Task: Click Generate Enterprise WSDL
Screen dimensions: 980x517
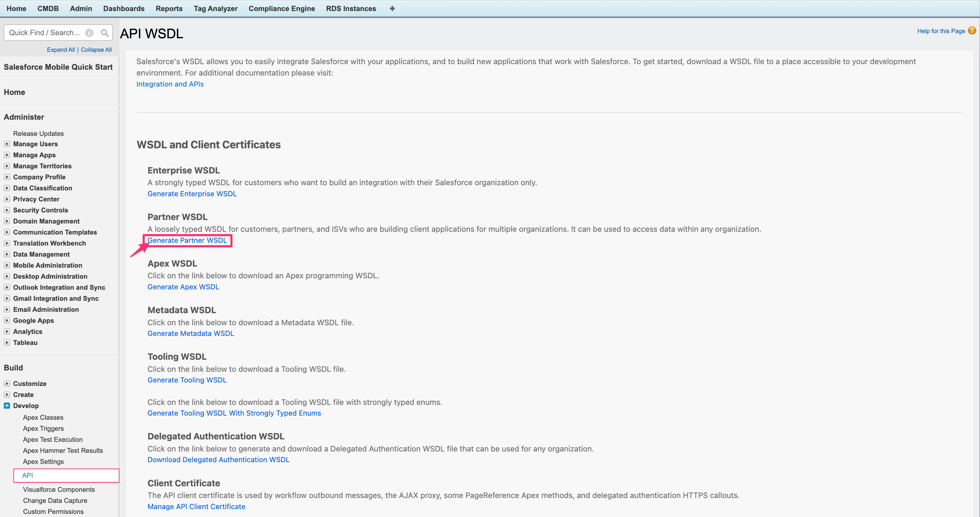Action: click(192, 193)
